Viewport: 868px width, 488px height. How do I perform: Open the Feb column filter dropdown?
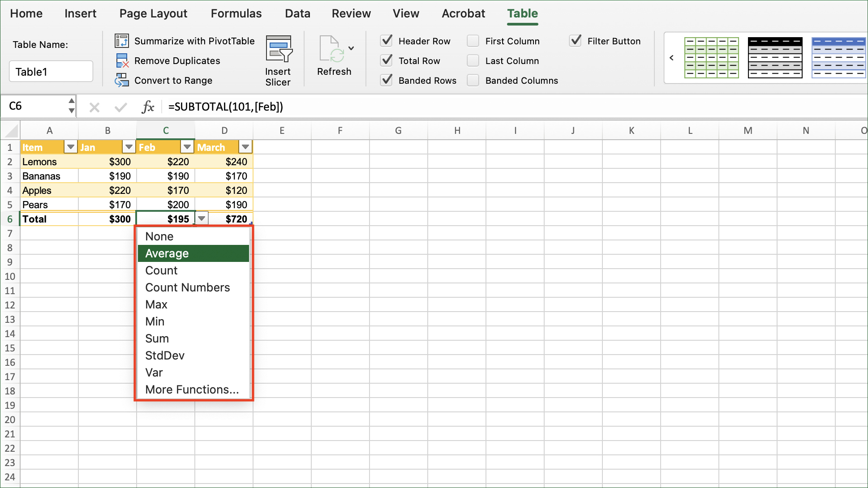[x=187, y=147]
